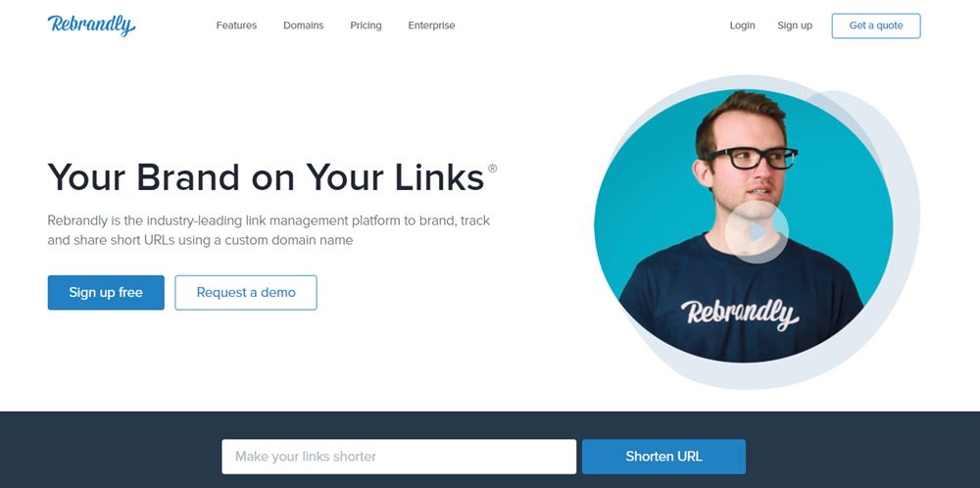Focus the Make your links shorter field

[399, 457]
